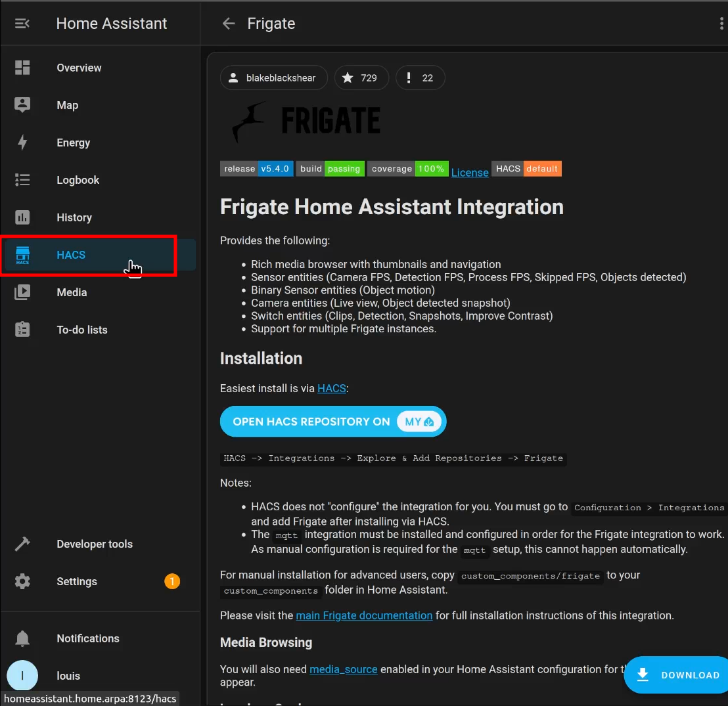Click the HACS store icon

pyautogui.click(x=22, y=255)
